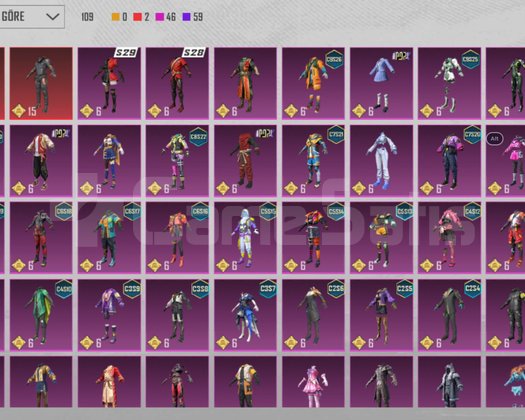Click the RP badge on red ninja outfit
This screenshot has height=420, width=525.
265,134
